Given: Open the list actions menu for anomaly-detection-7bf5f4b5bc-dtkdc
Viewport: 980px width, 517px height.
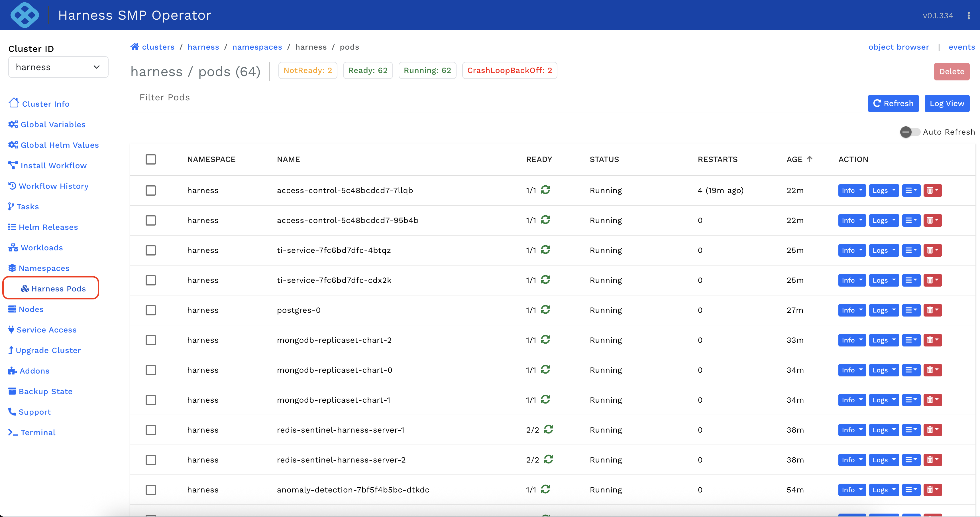Looking at the screenshot, I should pyautogui.click(x=911, y=490).
